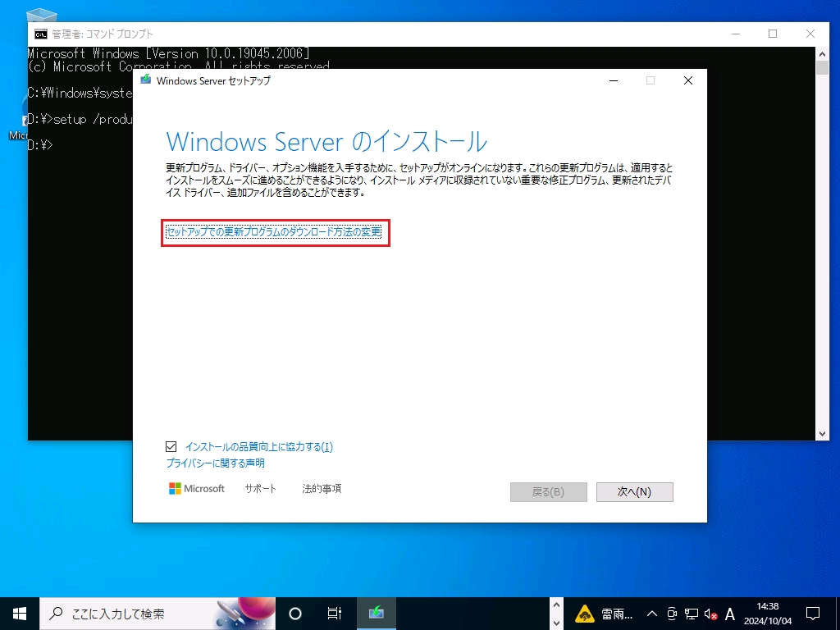Open Cortana circle icon on taskbar
This screenshot has width=840, height=630.
(295, 614)
